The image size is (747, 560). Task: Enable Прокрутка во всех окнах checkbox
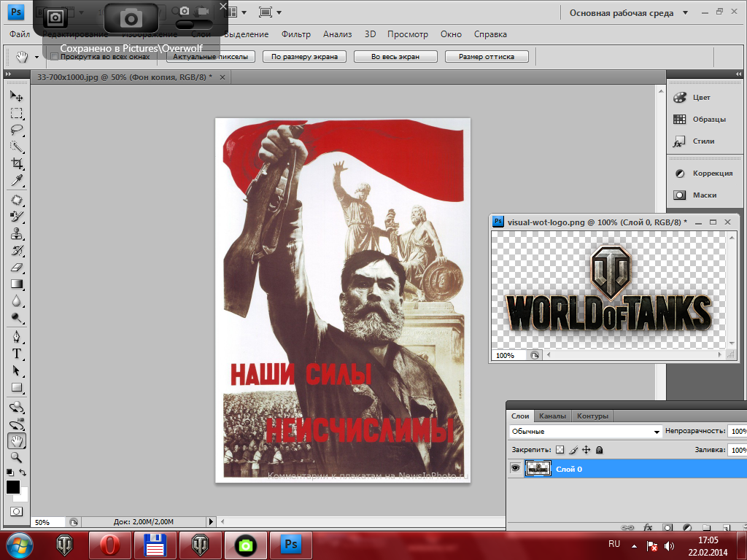pos(54,57)
